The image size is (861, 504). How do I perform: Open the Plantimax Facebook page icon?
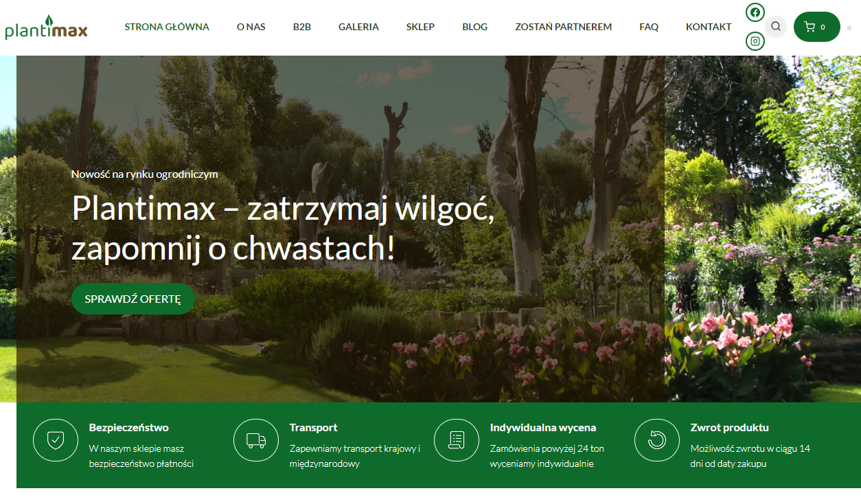tap(755, 12)
